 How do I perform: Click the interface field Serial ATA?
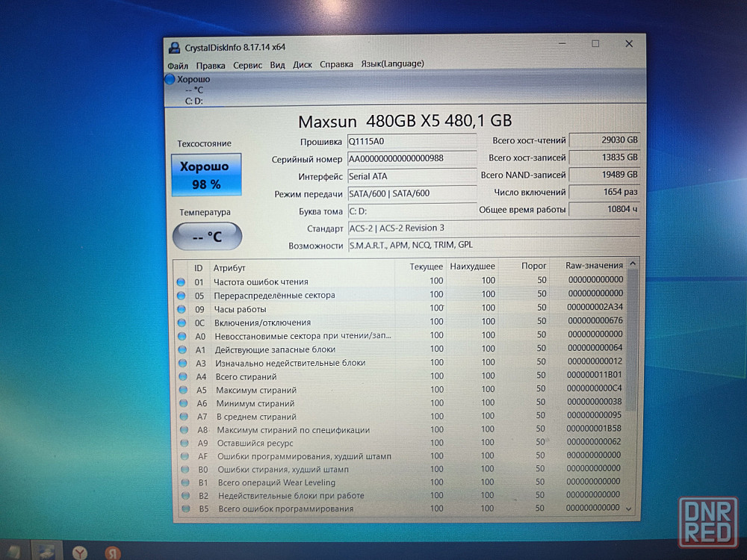[x=412, y=176]
